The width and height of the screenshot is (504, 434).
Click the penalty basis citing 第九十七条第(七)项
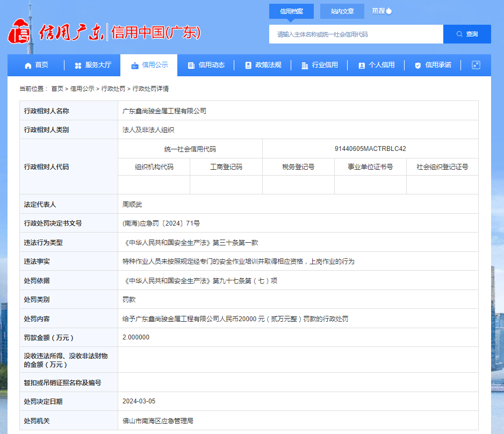(x=200, y=281)
